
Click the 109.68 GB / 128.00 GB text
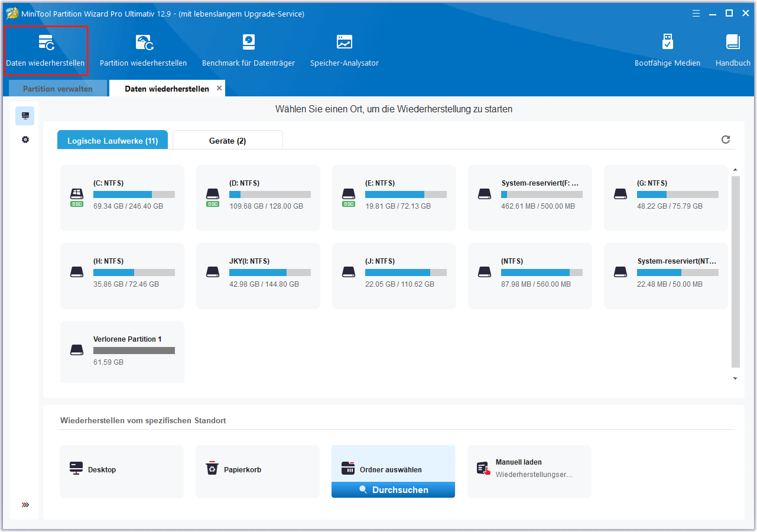pyautogui.click(x=266, y=206)
